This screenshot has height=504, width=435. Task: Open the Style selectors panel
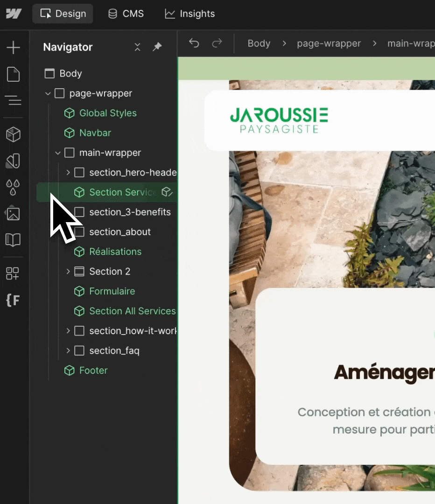13,161
